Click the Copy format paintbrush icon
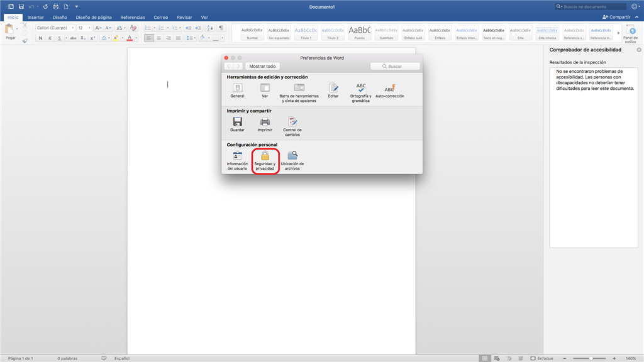644x362 pixels. point(25,40)
